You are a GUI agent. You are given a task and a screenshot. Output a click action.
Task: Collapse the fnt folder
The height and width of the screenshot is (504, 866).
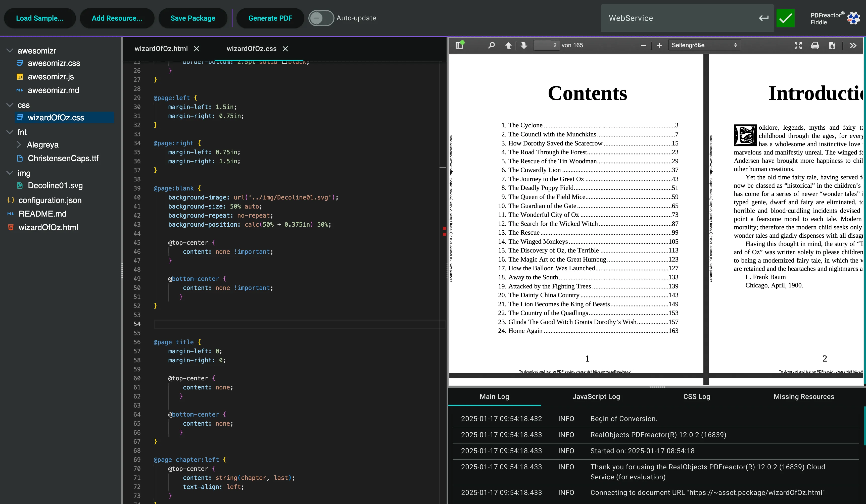(10, 132)
